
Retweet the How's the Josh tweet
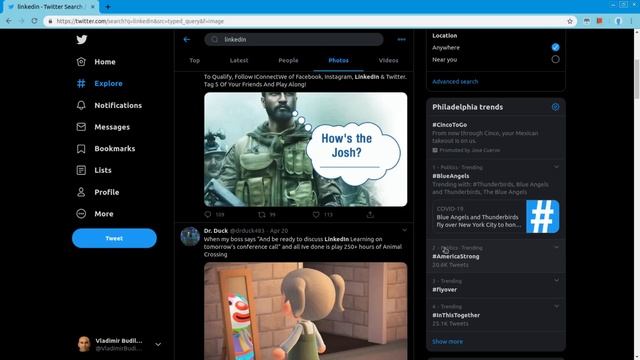pyautogui.click(x=262, y=214)
